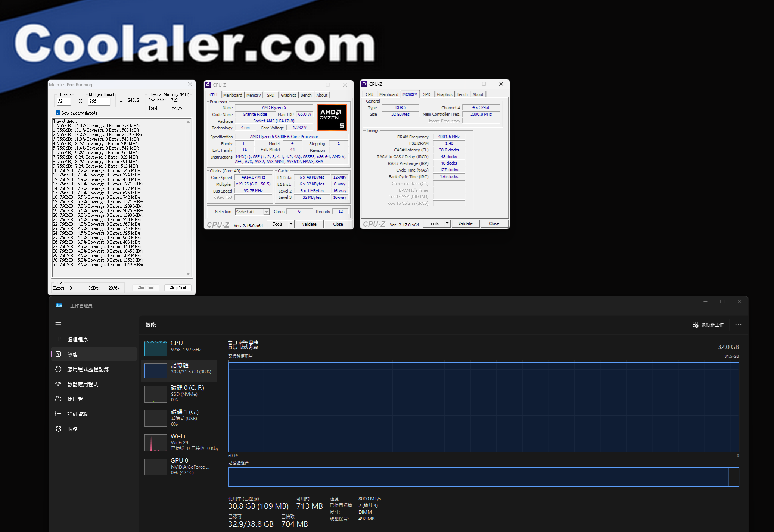Open Tools dropdown arrow in right CPU-Z
This screenshot has height=532, width=774.
click(x=447, y=223)
